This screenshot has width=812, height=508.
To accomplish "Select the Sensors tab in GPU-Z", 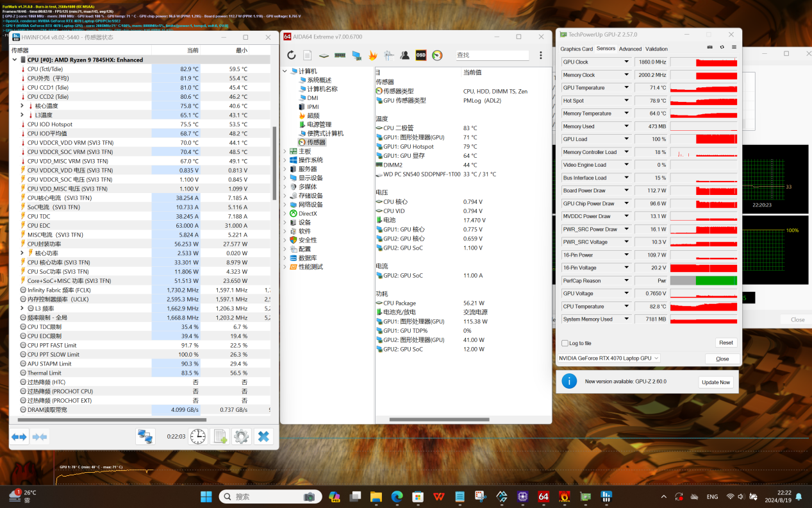I will [x=606, y=49].
